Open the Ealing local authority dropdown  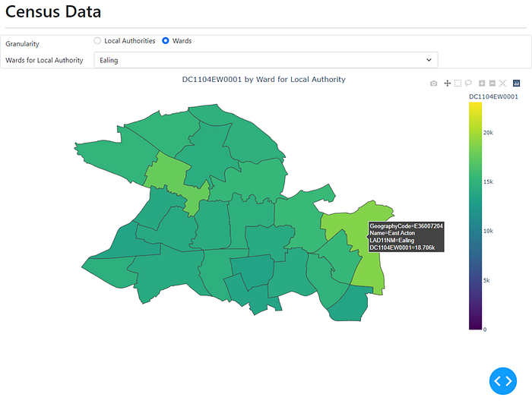pos(266,60)
